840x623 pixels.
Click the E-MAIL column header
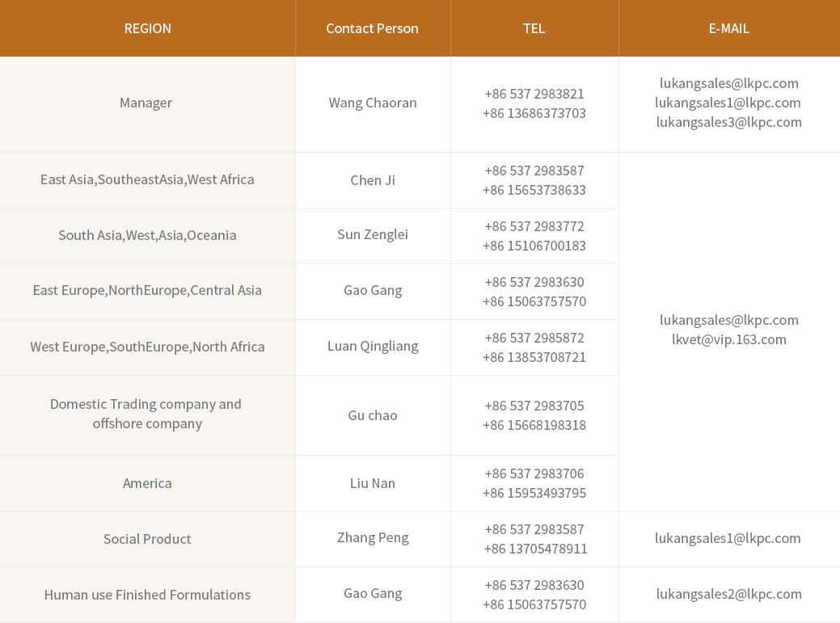(728, 28)
